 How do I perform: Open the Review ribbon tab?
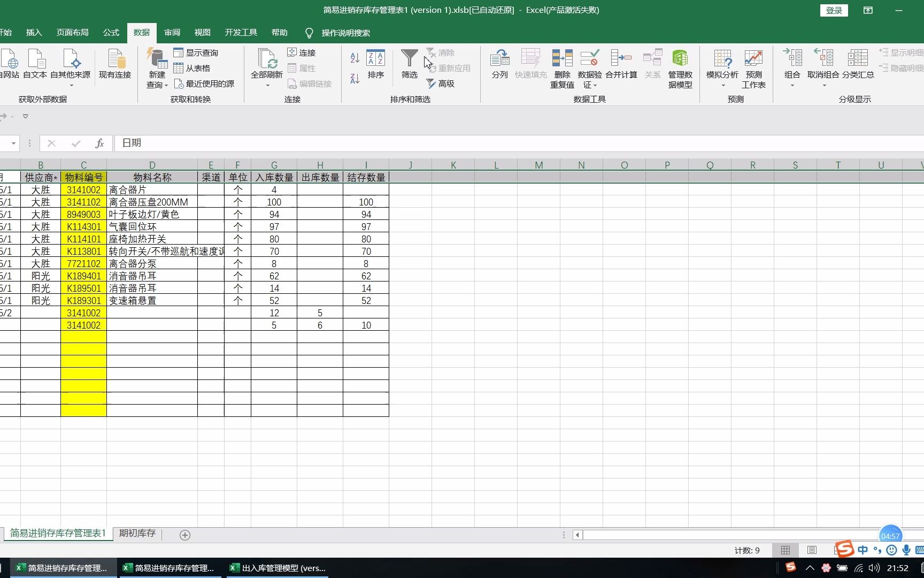point(172,33)
